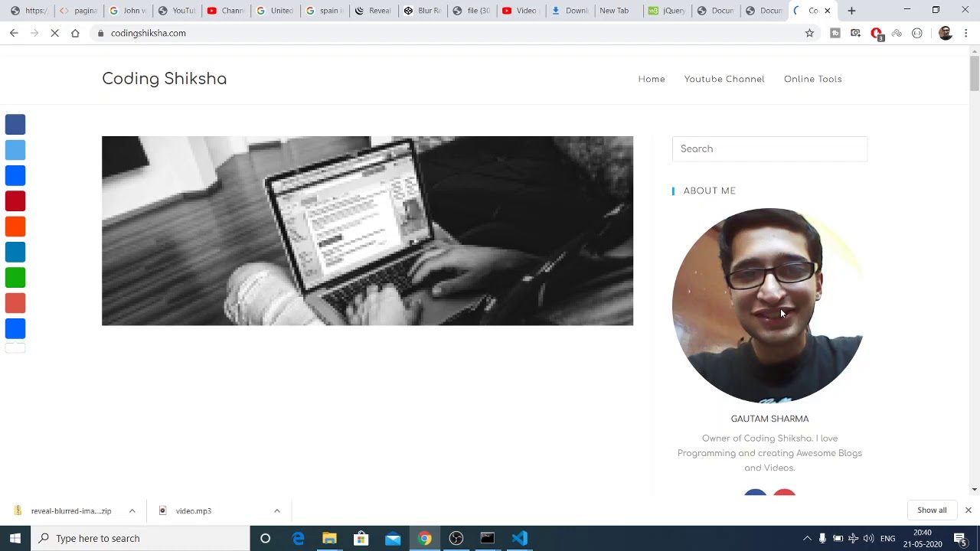Image resolution: width=980 pixels, height=551 pixels.
Task: Open OBS Studio from the taskbar
Action: (x=456, y=538)
